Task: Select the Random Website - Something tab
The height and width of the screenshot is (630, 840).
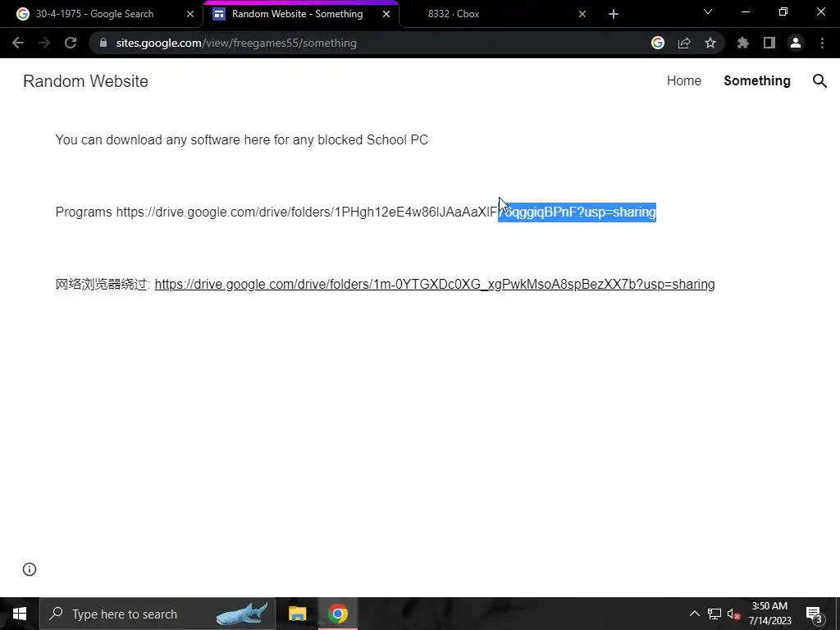Action: click(x=301, y=14)
